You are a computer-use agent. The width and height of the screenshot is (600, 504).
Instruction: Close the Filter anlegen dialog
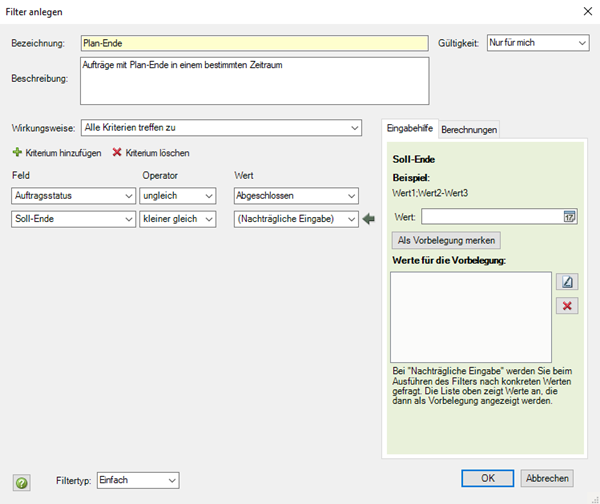[x=588, y=11]
